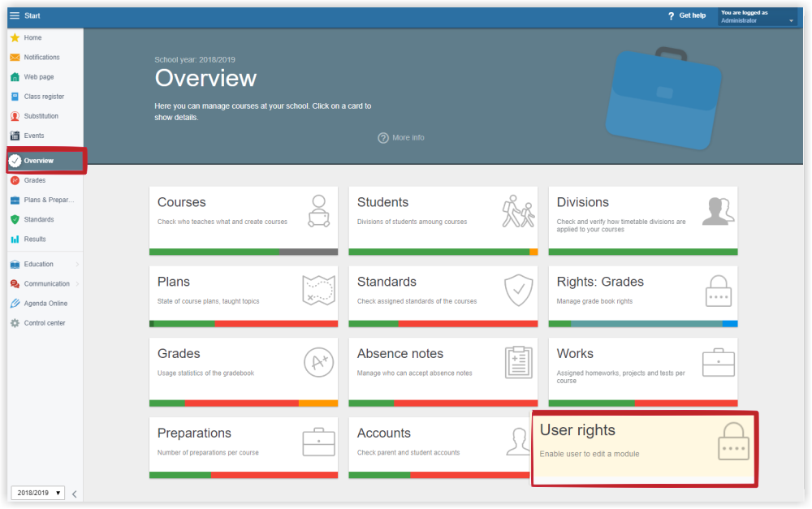Click the Control center gear icon

15,323
